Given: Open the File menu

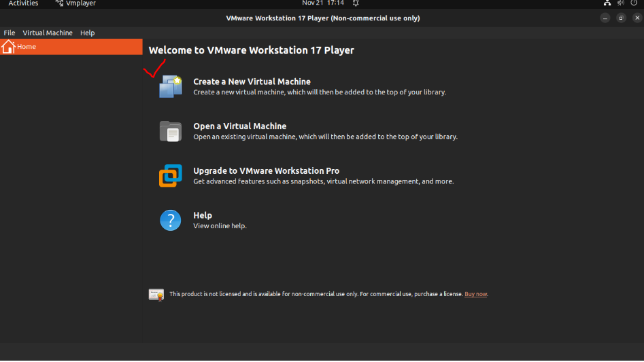Looking at the screenshot, I should click(x=10, y=33).
